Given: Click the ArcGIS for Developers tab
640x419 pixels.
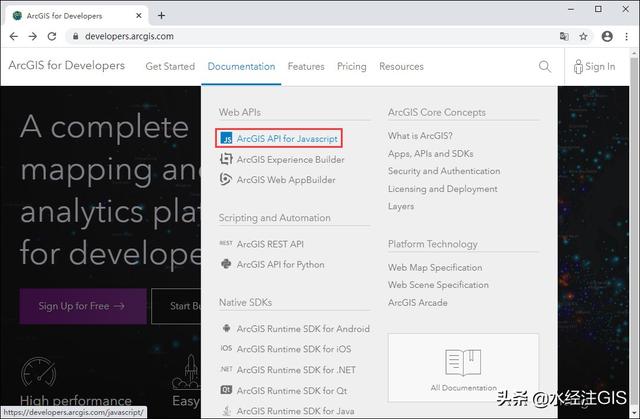Looking at the screenshot, I should 77,16.
